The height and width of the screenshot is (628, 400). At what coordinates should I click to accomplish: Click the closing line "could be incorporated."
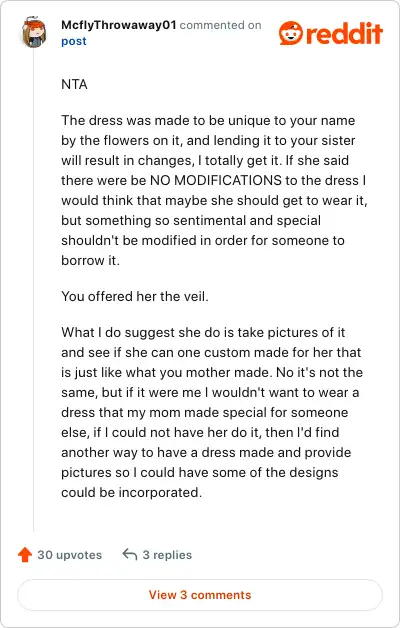131,492
